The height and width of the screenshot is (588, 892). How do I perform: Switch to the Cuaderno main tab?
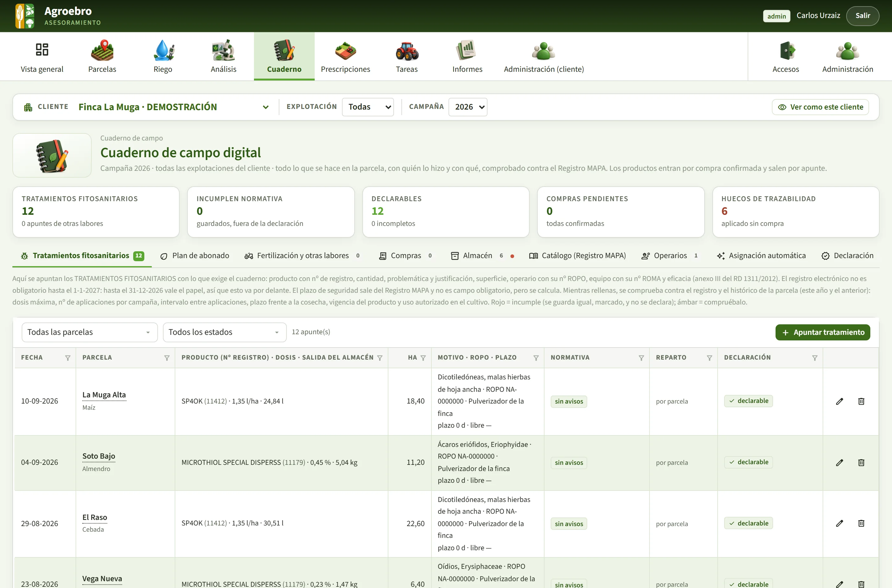tap(284, 56)
